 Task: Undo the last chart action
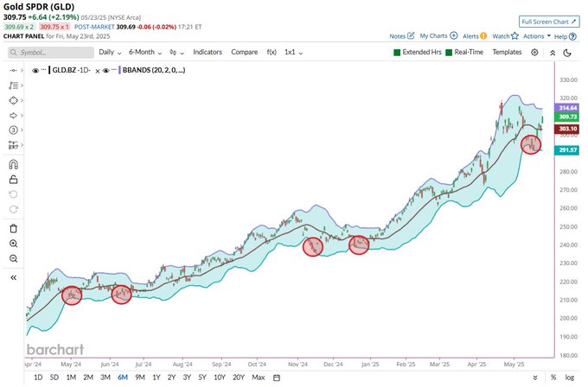(x=14, y=194)
